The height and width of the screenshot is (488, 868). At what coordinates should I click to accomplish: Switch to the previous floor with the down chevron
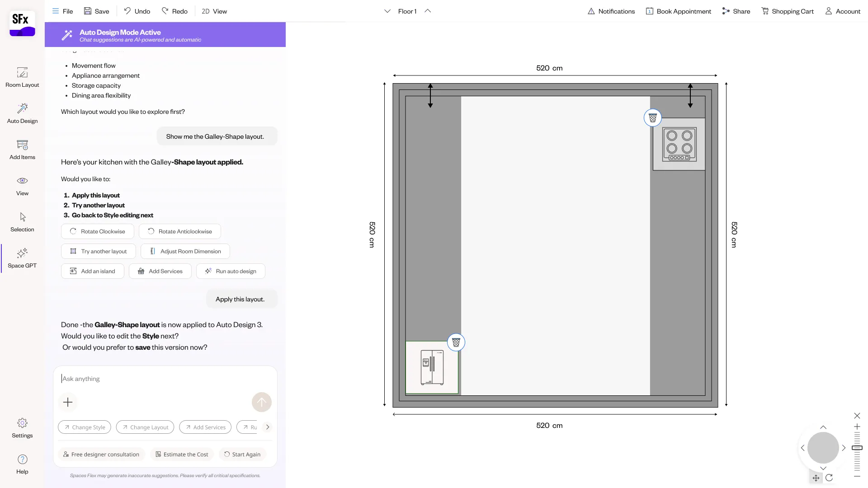click(387, 11)
